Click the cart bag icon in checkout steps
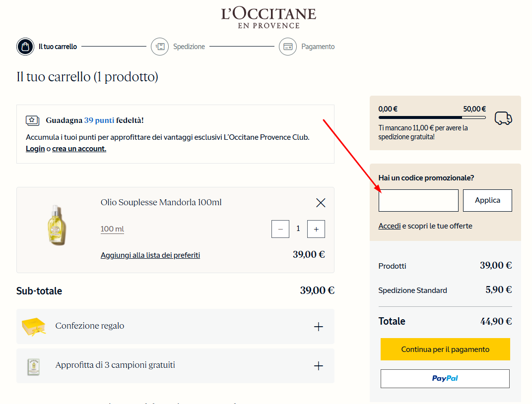The height and width of the screenshot is (404, 532). tap(25, 46)
